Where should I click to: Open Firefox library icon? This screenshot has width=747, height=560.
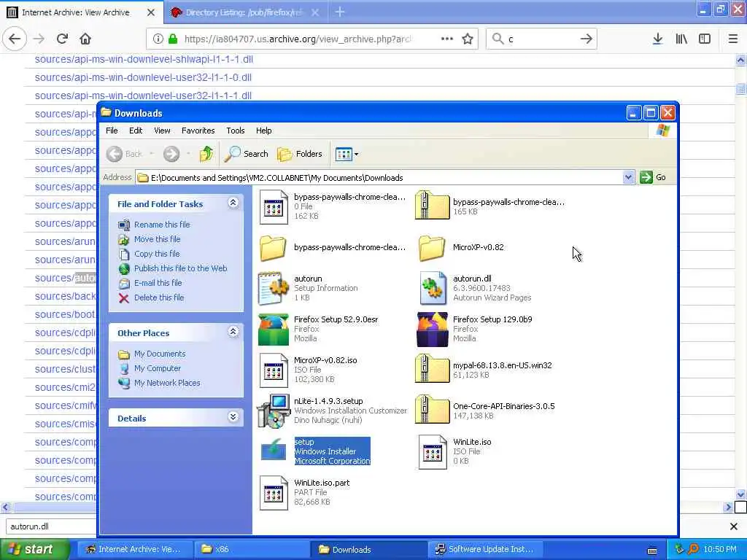point(681,39)
